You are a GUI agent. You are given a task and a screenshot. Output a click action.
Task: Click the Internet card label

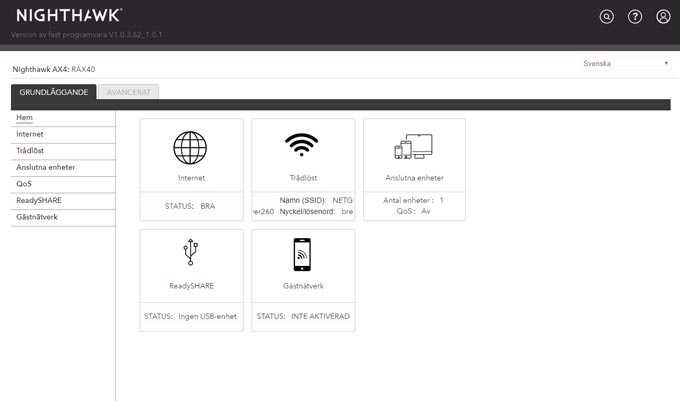pyautogui.click(x=191, y=178)
